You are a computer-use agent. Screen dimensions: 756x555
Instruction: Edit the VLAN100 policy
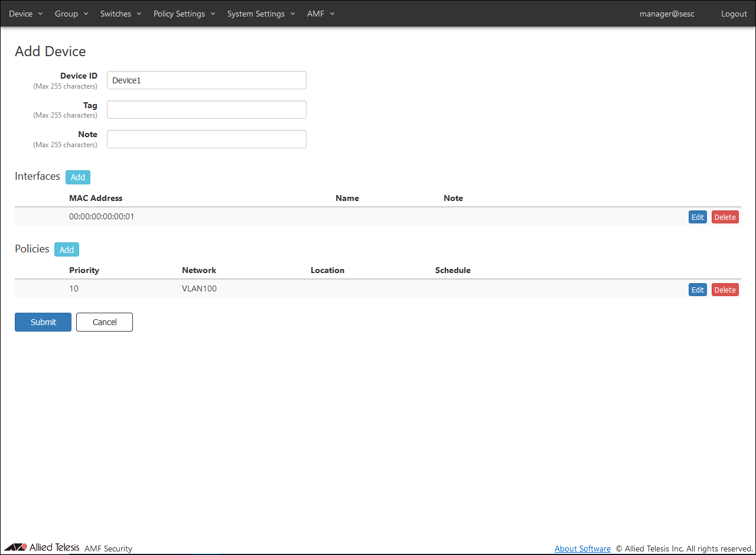pos(698,290)
